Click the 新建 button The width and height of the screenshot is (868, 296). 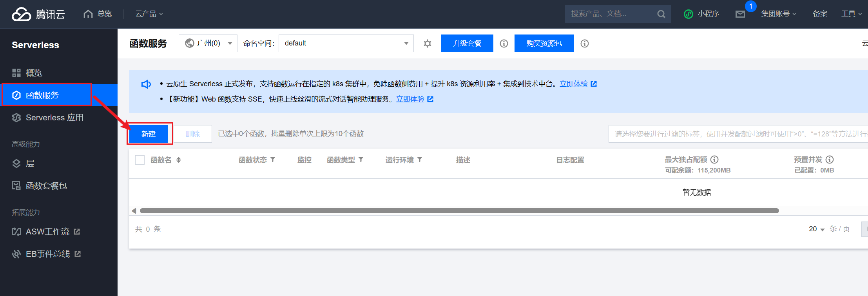click(149, 134)
